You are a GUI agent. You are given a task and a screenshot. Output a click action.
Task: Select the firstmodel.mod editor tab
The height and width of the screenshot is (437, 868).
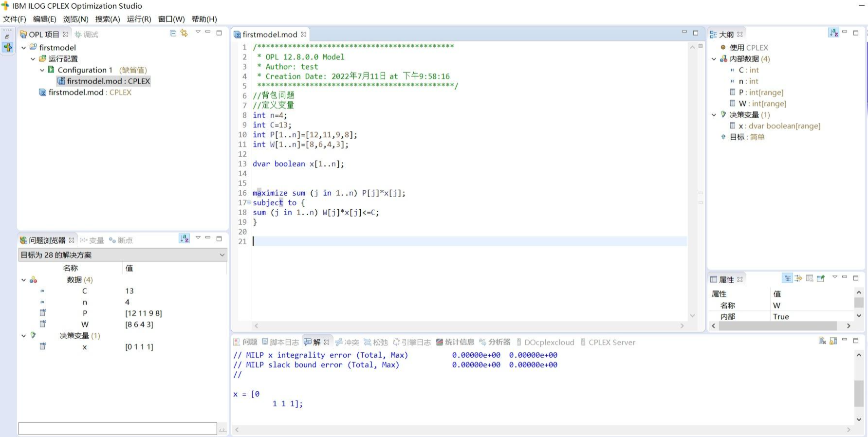(x=269, y=35)
